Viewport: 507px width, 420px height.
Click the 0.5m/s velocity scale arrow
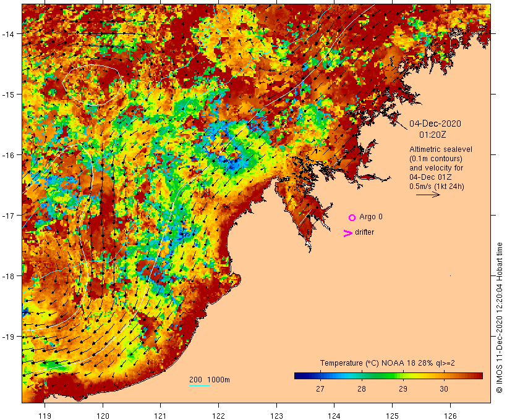point(428,195)
